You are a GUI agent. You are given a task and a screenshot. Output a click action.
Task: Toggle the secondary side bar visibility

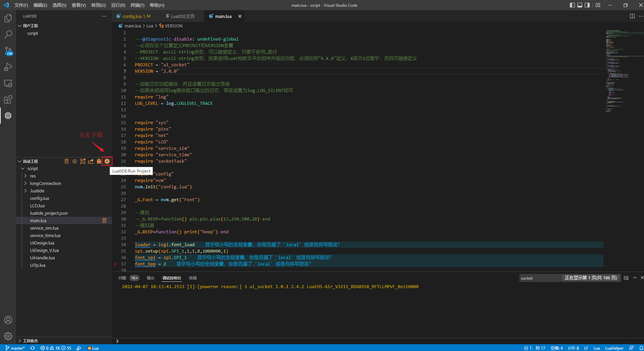(588, 5)
